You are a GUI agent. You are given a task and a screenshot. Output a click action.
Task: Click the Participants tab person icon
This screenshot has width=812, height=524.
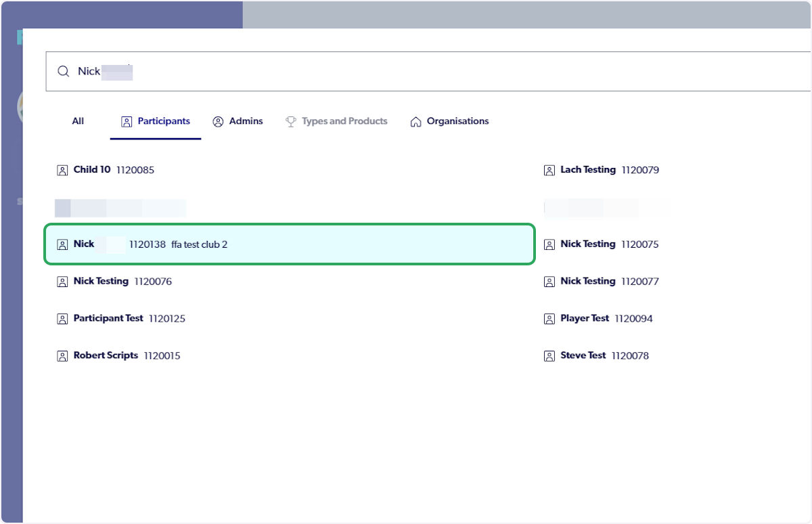tap(127, 122)
